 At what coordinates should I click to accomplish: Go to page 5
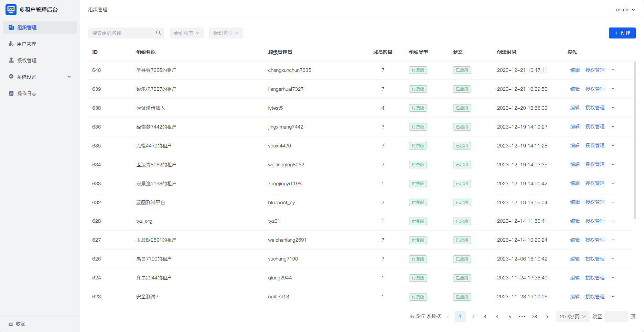pyautogui.click(x=510, y=317)
